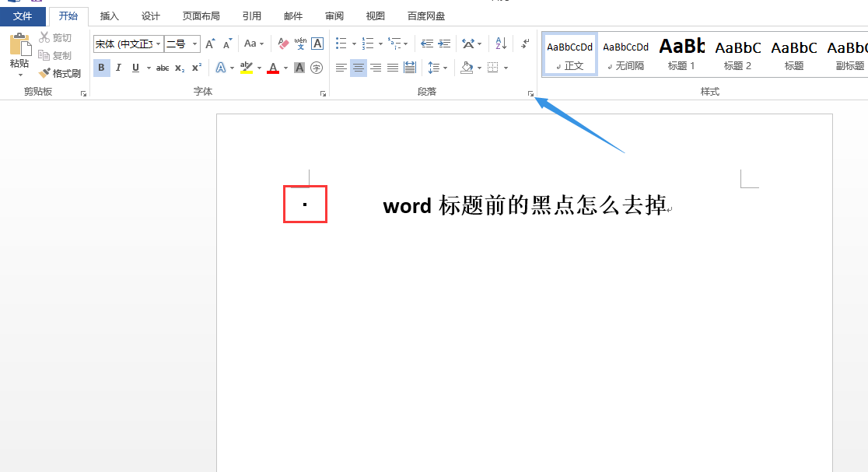Click borders icon
This screenshot has width=868, height=472.
coord(492,68)
